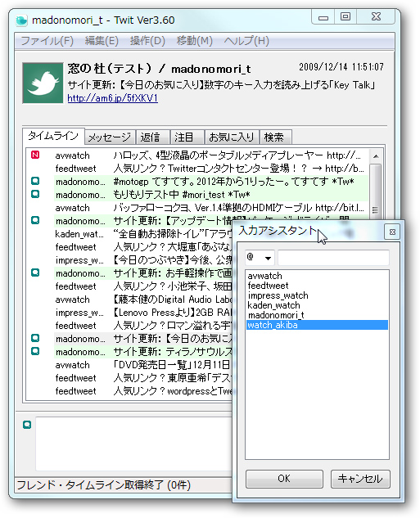Image resolution: width=420 pixels, height=518 pixels.
Task: Click the Twit app icon in title bar
Action: click(21, 20)
